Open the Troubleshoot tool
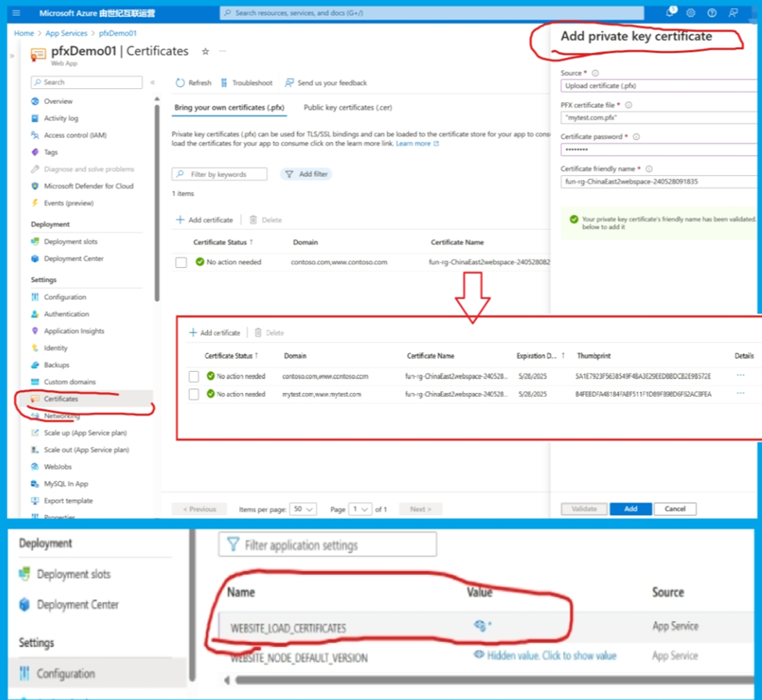 pyautogui.click(x=224, y=83)
